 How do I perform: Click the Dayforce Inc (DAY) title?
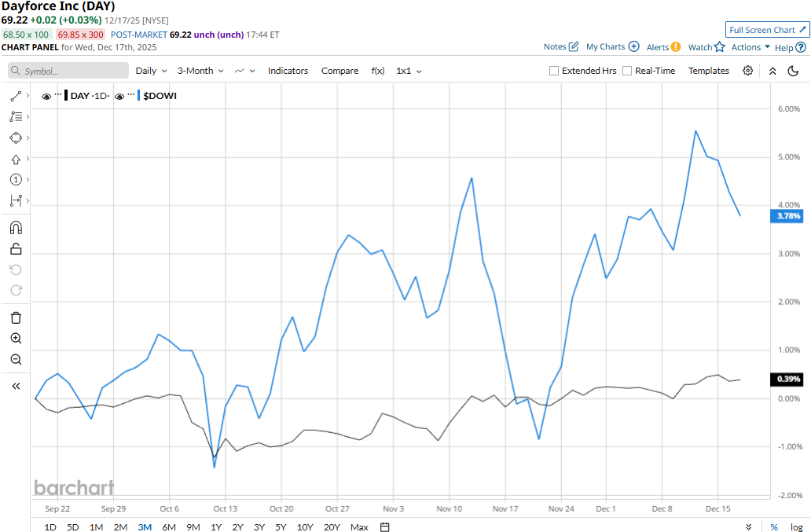click(58, 7)
